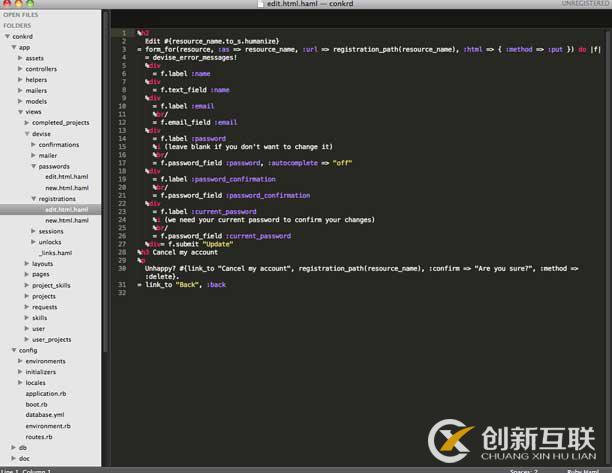This screenshot has height=473, width=612.
Task: Expand the doc folder
Action: (x=14, y=459)
